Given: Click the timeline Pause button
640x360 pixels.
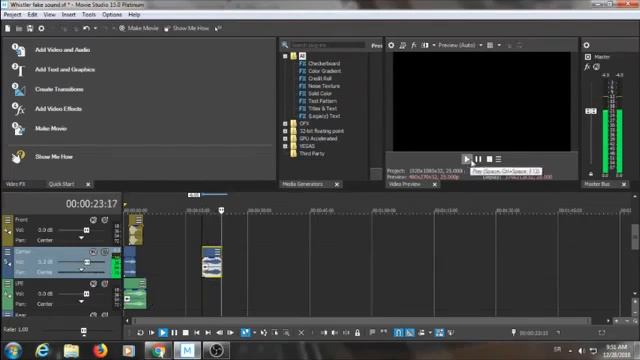Looking at the screenshot, I should click(x=174, y=333).
